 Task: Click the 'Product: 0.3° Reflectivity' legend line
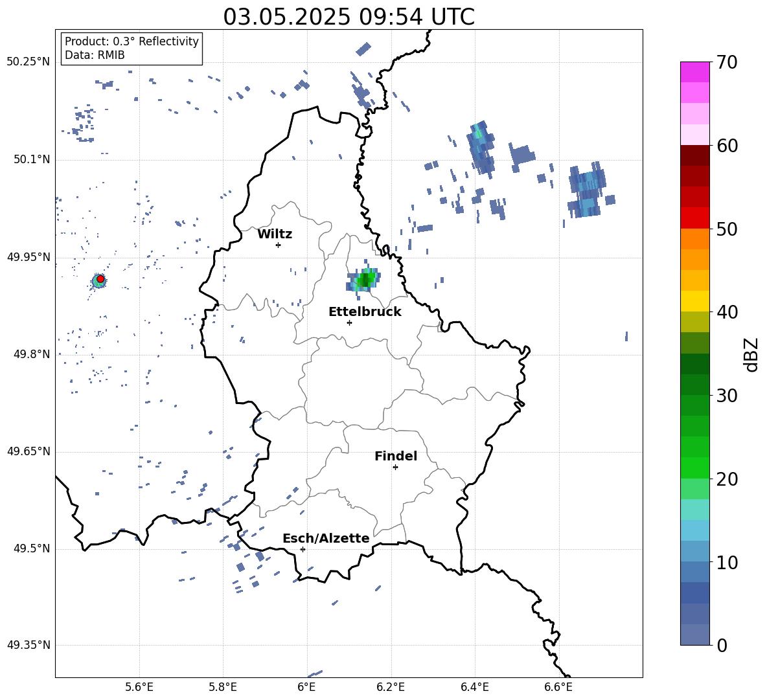click(132, 41)
